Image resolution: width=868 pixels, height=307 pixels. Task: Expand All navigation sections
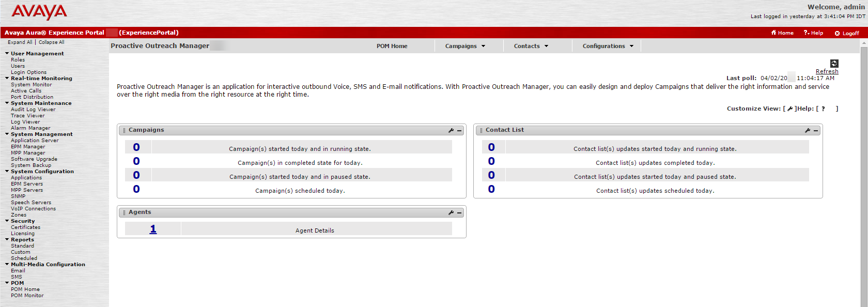(x=20, y=42)
